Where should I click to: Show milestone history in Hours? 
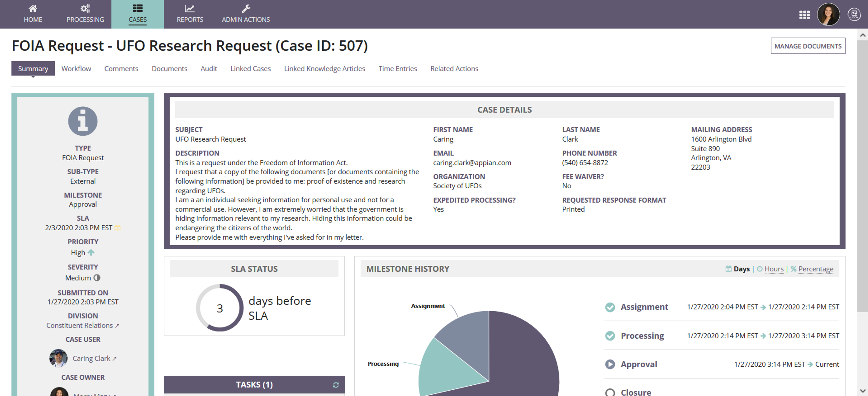[x=774, y=269]
